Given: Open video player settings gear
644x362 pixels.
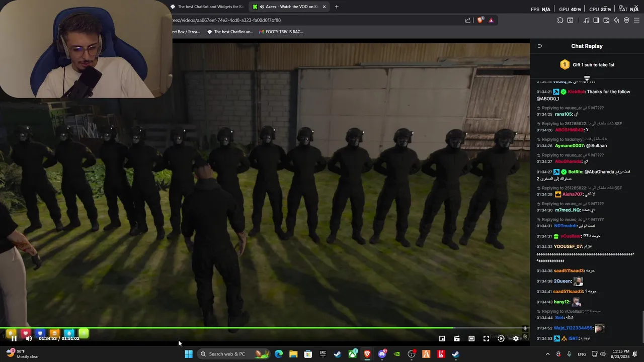Looking at the screenshot, I should click(516, 339).
